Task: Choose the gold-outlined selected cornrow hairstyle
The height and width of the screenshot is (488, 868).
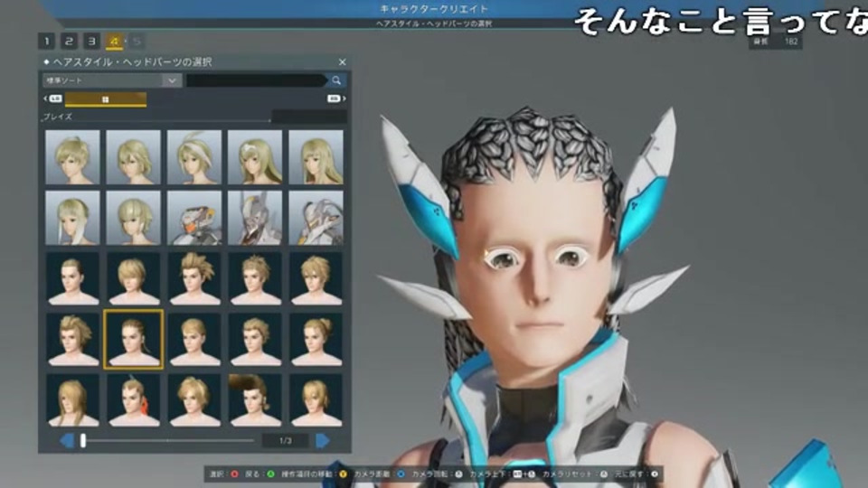Action: [x=134, y=339]
